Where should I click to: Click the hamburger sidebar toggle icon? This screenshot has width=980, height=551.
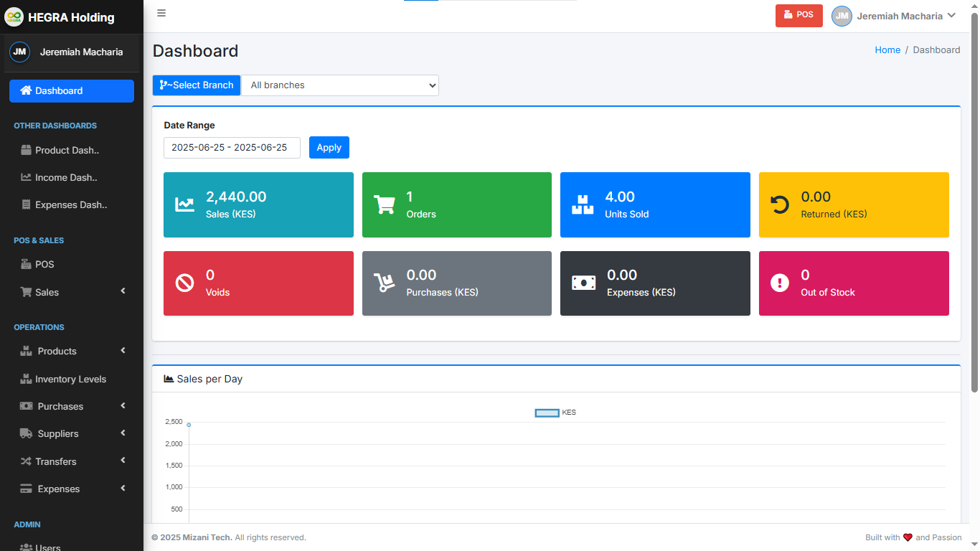pos(161,13)
